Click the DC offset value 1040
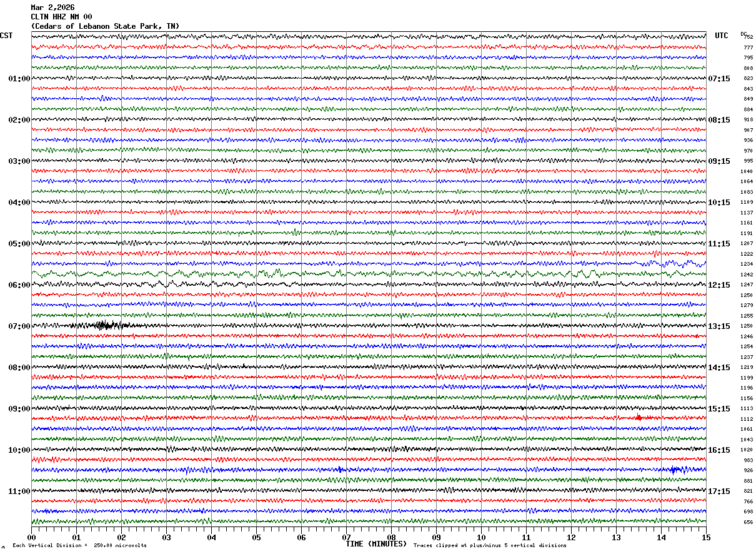The height and width of the screenshot is (554, 756). click(x=747, y=171)
